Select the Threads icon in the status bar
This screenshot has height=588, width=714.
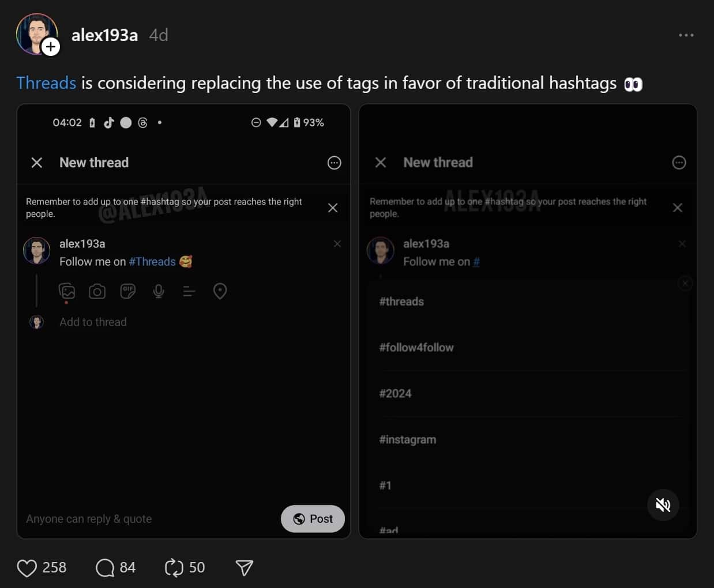click(x=142, y=122)
